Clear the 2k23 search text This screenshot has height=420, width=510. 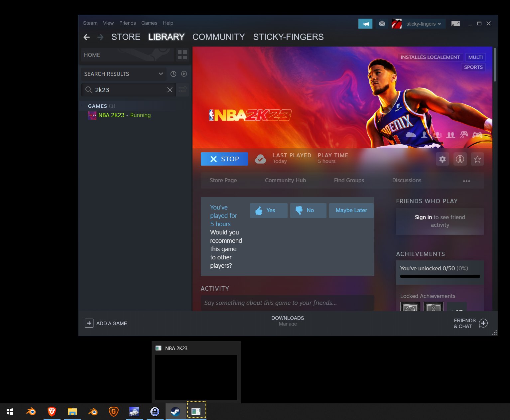point(170,90)
